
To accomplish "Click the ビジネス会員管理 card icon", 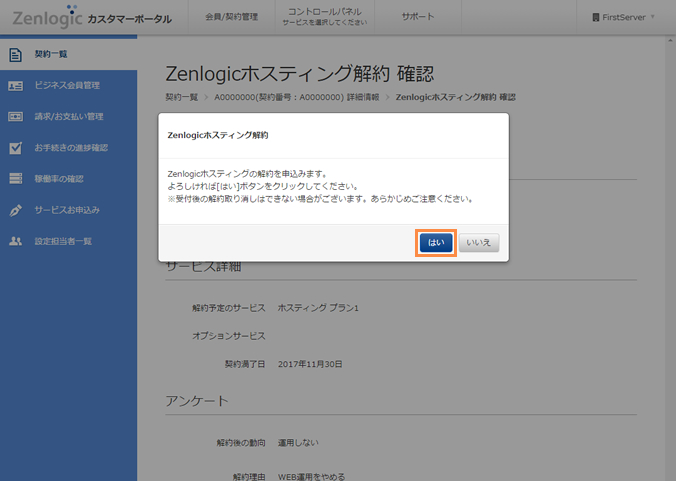I will click(x=15, y=85).
